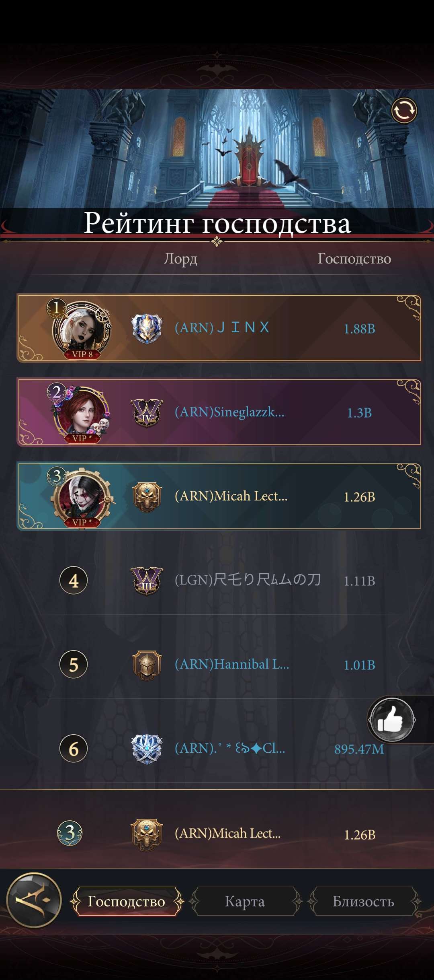
Task: Tap the thumbs-up like button
Action: [x=392, y=720]
